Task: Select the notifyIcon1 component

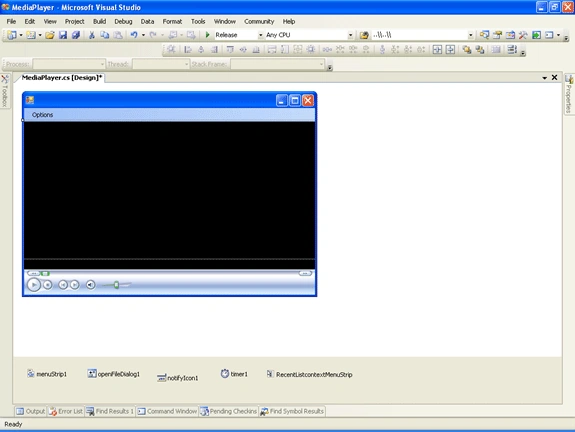Action: (177, 378)
